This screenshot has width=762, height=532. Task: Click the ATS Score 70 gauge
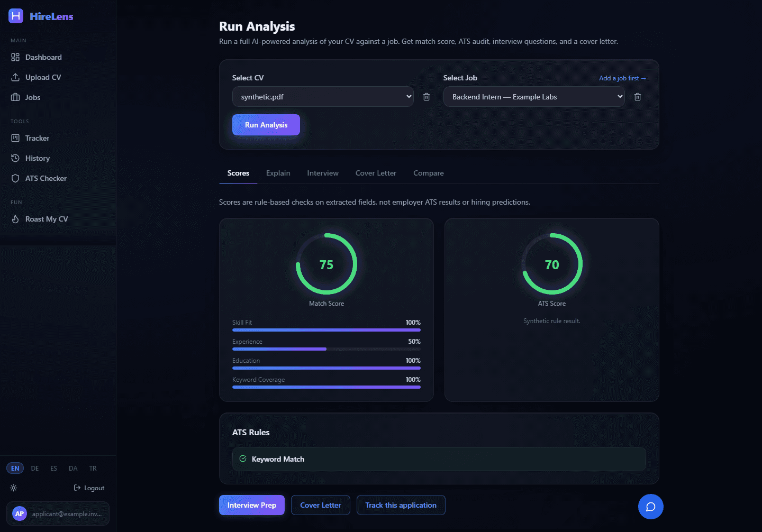(x=552, y=264)
